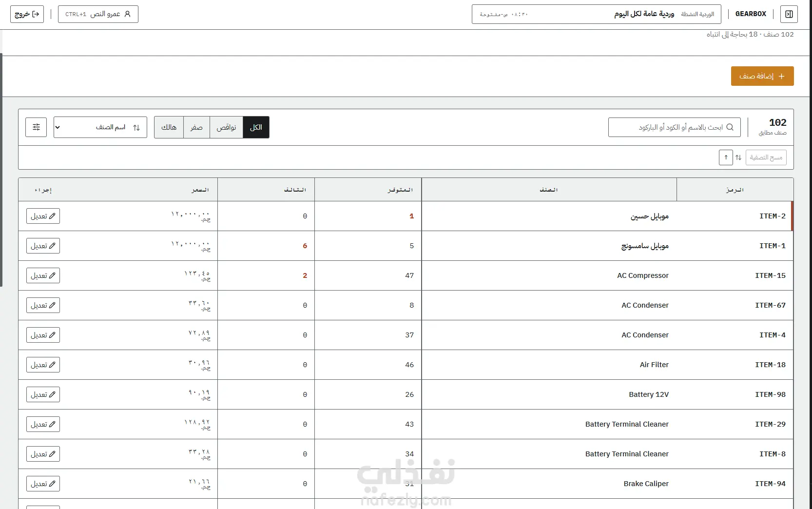Edit the Battery 12V ITEM-98 row
Viewport: 812px width, 509px height.
tap(43, 394)
